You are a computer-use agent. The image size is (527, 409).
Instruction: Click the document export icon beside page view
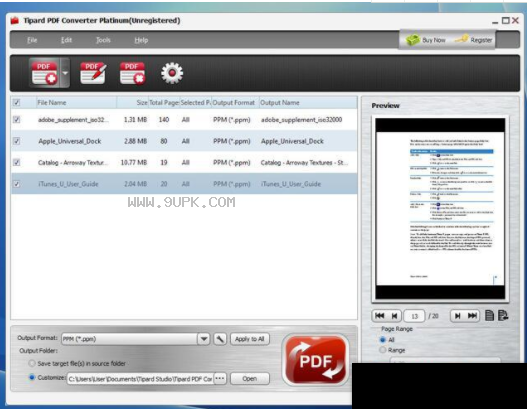(x=503, y=315)
